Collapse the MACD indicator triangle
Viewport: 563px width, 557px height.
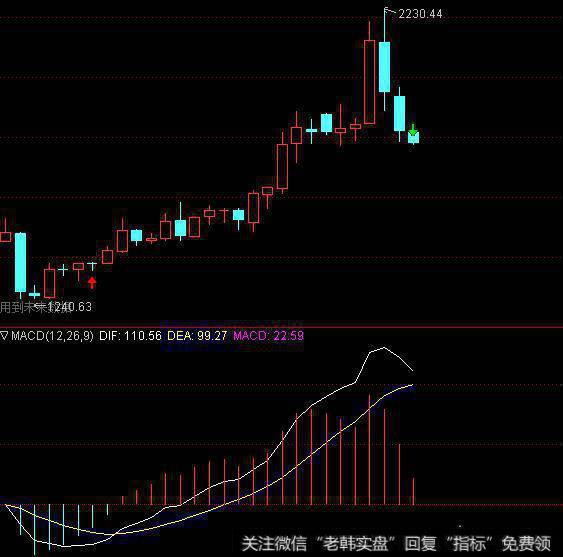(4, 336)
